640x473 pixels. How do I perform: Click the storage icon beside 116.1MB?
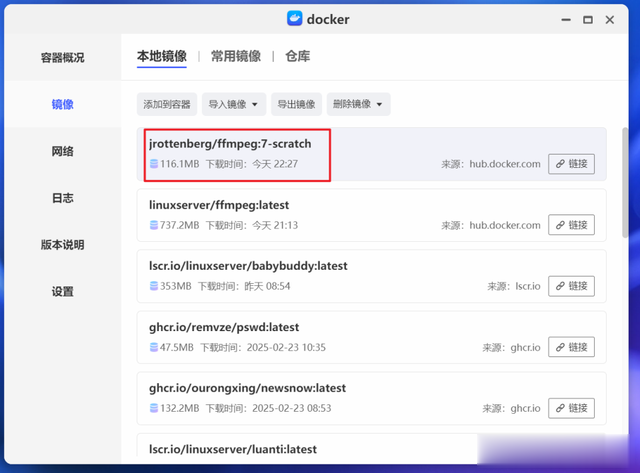pyautogui.click(x=154, y=164)
